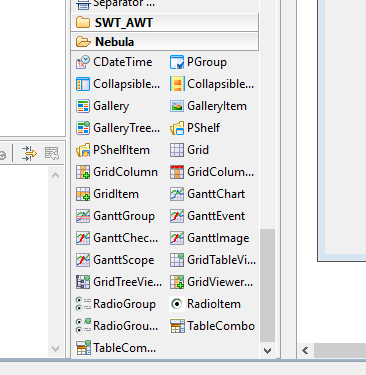Choose the GridTableVi... viewer entry
This screenshot has width=366, height=375.
point(213,260)
